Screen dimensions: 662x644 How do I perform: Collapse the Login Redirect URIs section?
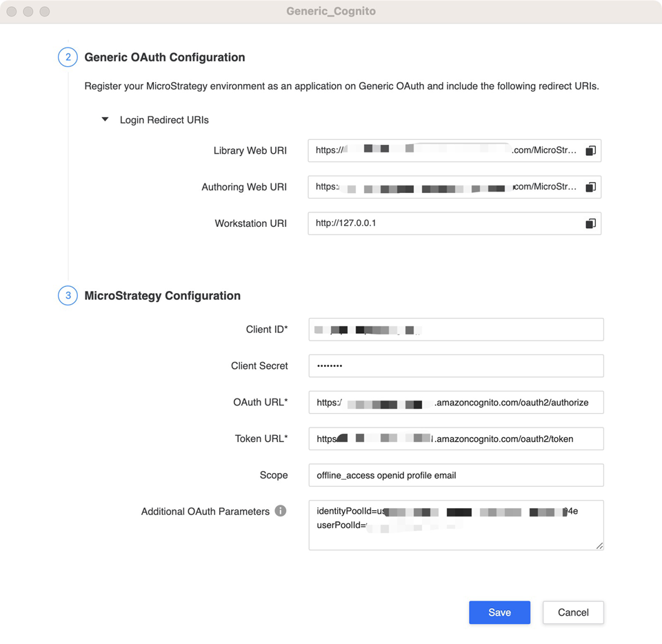click(x=106, y=120)
